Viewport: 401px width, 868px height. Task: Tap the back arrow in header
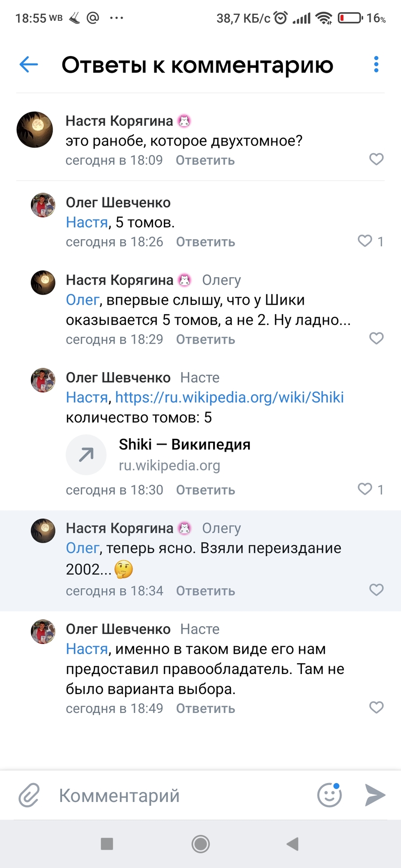29,65
